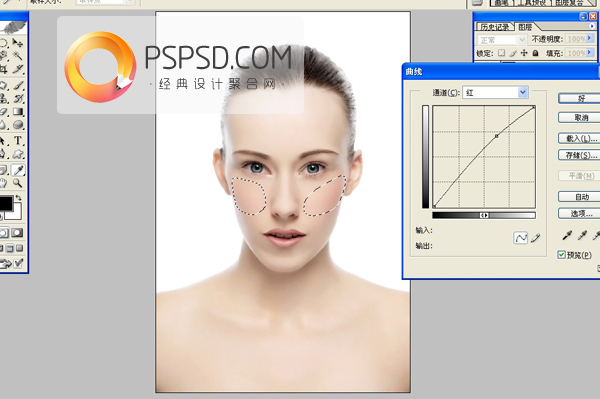Select the Custom Shape tool

18,154
